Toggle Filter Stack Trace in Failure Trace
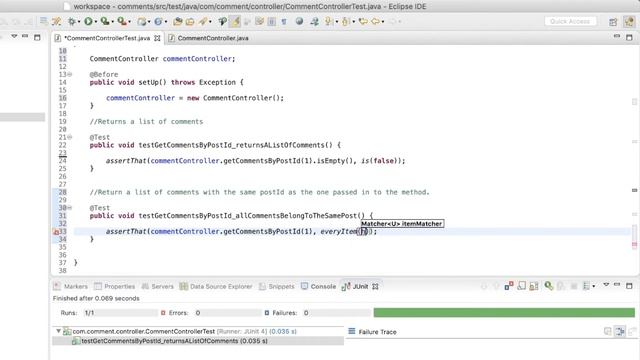This screenshot has height=360, width=640. [x=620, y=331]
